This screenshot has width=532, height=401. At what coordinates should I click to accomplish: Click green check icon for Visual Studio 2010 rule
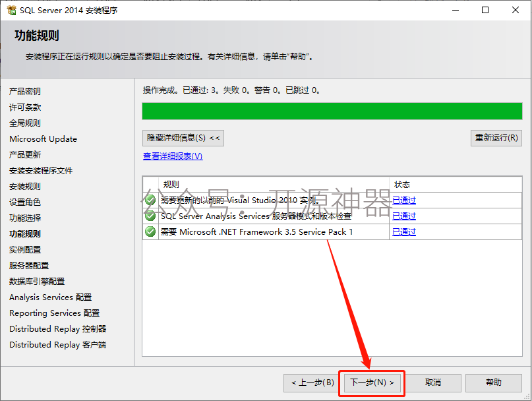pyautogui.click(x=150, y=200)
